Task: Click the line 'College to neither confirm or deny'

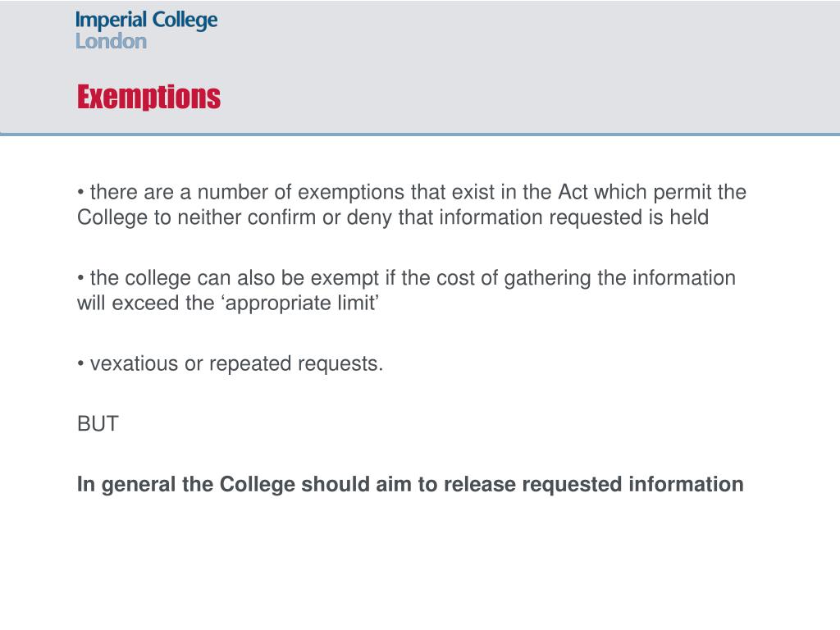Action: (393, 217)
